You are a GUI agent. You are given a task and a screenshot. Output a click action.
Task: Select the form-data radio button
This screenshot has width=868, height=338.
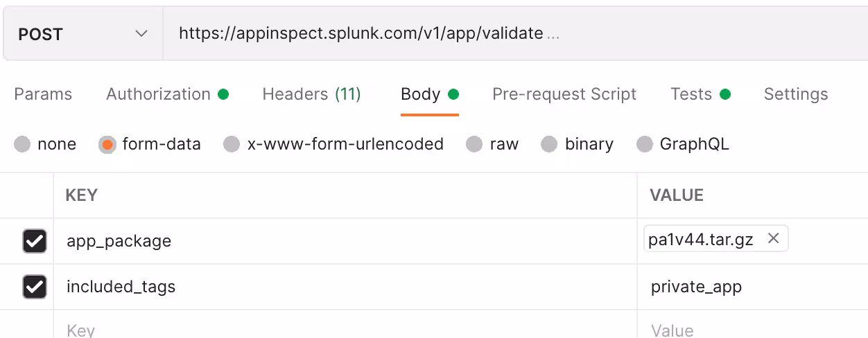point(107,144)
